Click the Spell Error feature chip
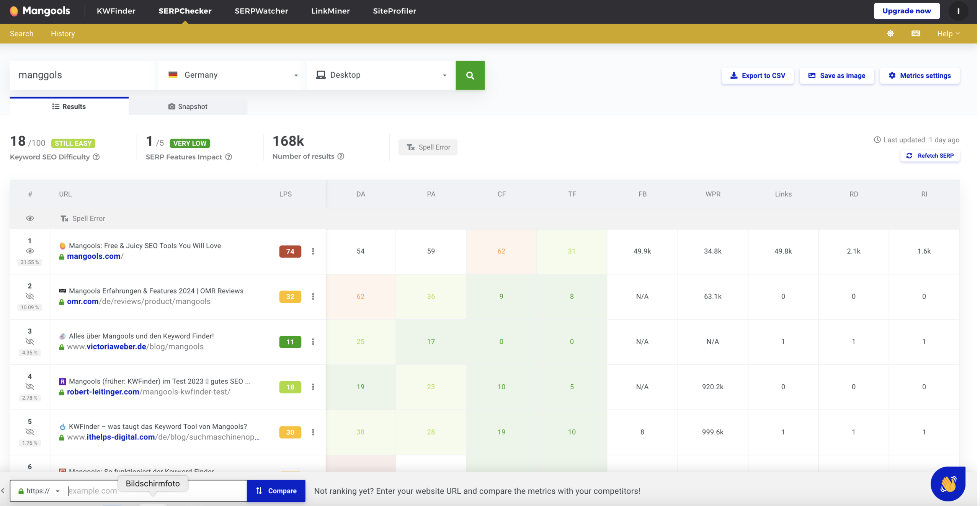Screen dimensions: 980x506 [x=428, y=147]
